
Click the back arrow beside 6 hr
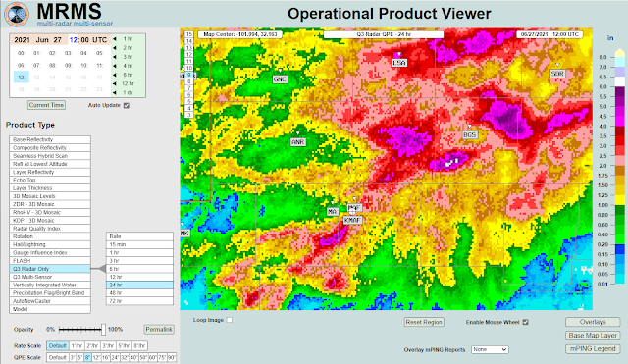[x=115, y=75]
